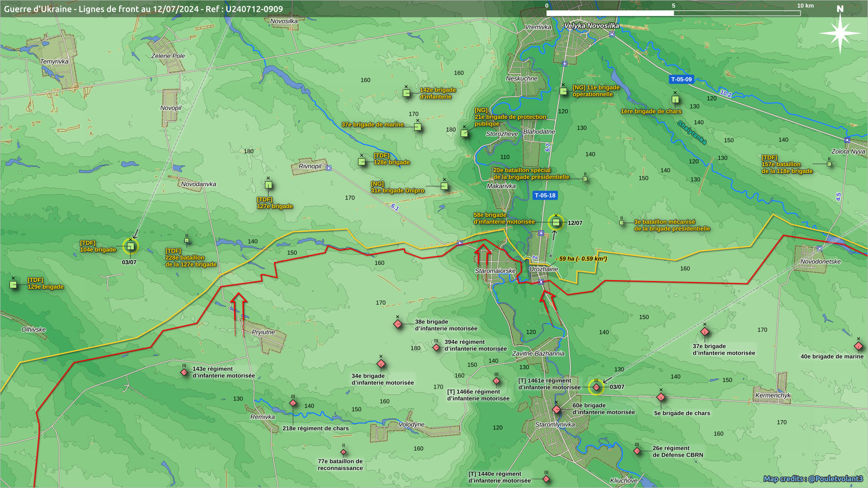Image resolution: width=868 pixels, height=488 pixels.
Task: Select the 60e brigade red diamond at Staromlynivka
Action: (x=557, y=409)
